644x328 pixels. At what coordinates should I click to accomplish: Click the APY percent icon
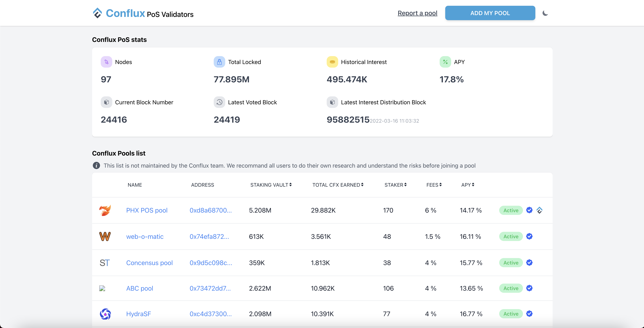(445, 62)
